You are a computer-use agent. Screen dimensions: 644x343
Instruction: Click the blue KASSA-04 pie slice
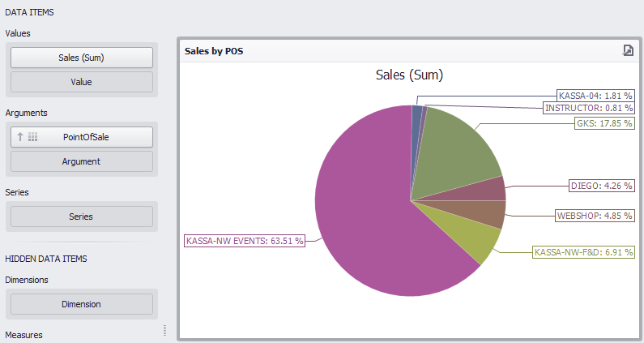[x=416, y=116]
